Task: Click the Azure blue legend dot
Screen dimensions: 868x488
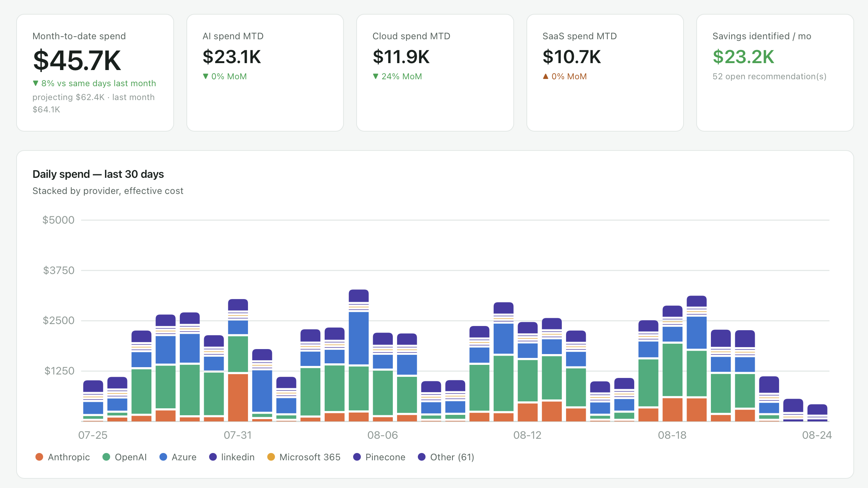Action: 163,457
